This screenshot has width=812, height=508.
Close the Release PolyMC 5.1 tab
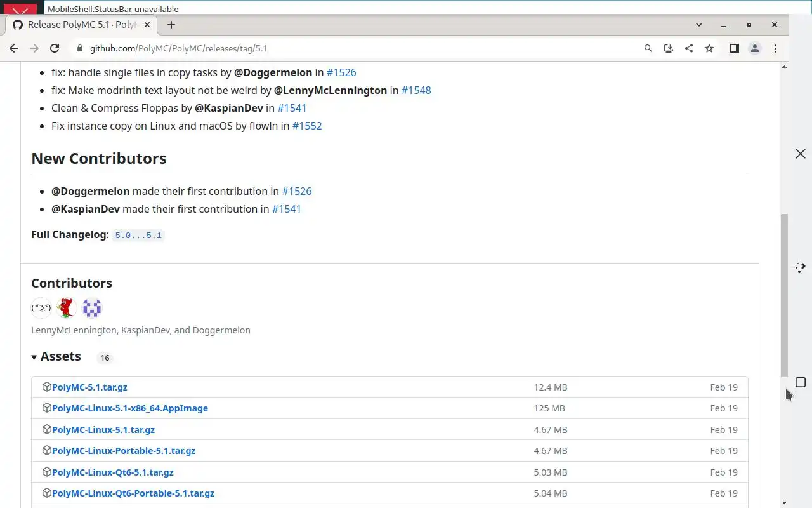click(147, 25)
